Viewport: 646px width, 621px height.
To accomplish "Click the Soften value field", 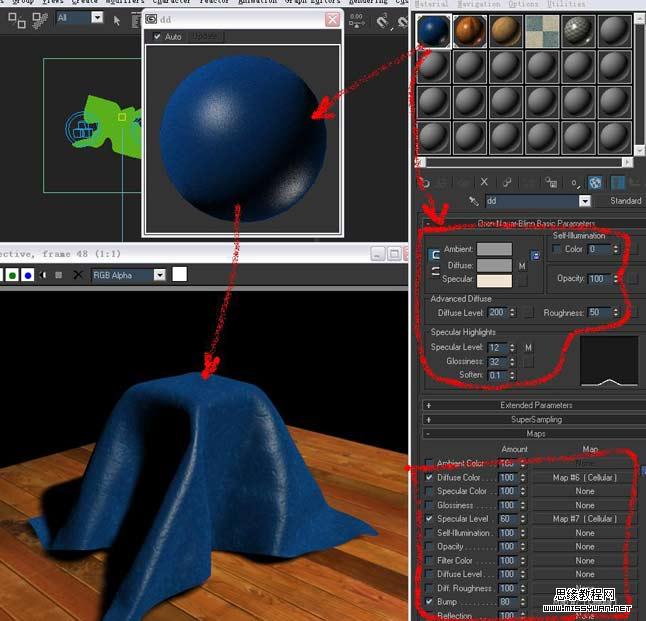I will [x=498, y=375].
